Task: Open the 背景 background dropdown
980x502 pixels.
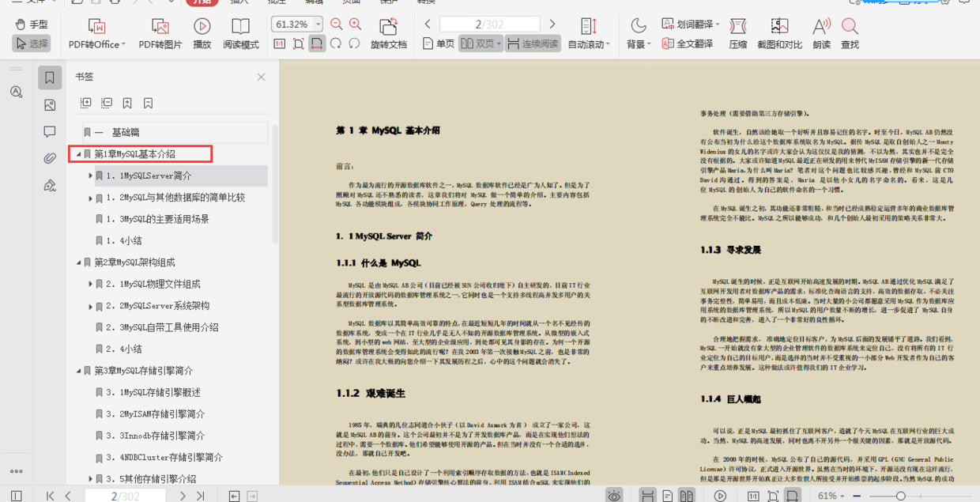Action: click(x=639, y=36)
